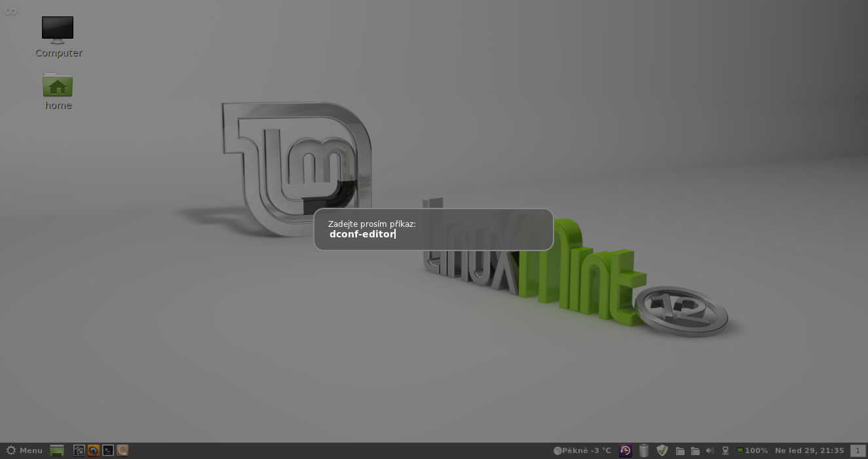Launch the blue eye application in panel
868x459 pixels.
(94, 450)
